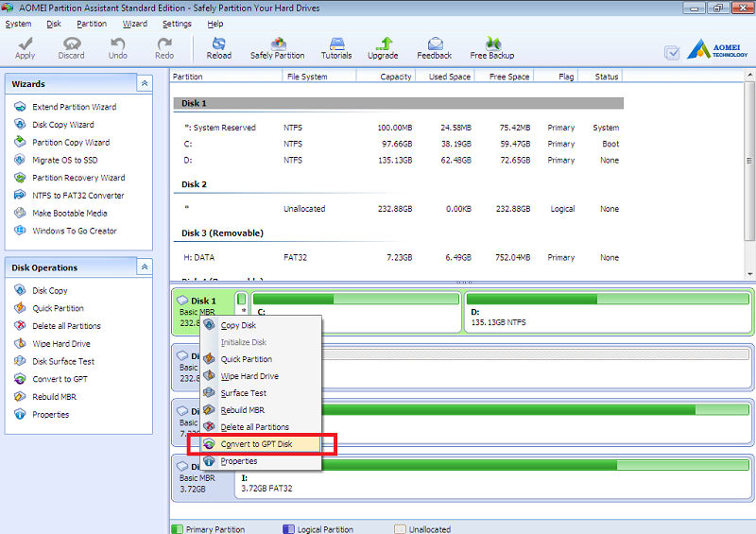Click the partition list scrollbar up arrow
The width and height of the screenshot is (756, 534).
(x=749, y=76)
